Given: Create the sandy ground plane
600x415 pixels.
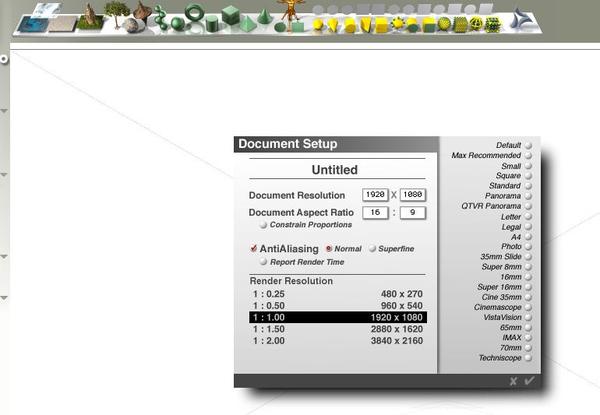Looking at the screenshot, I should click(x=63, y=24).
